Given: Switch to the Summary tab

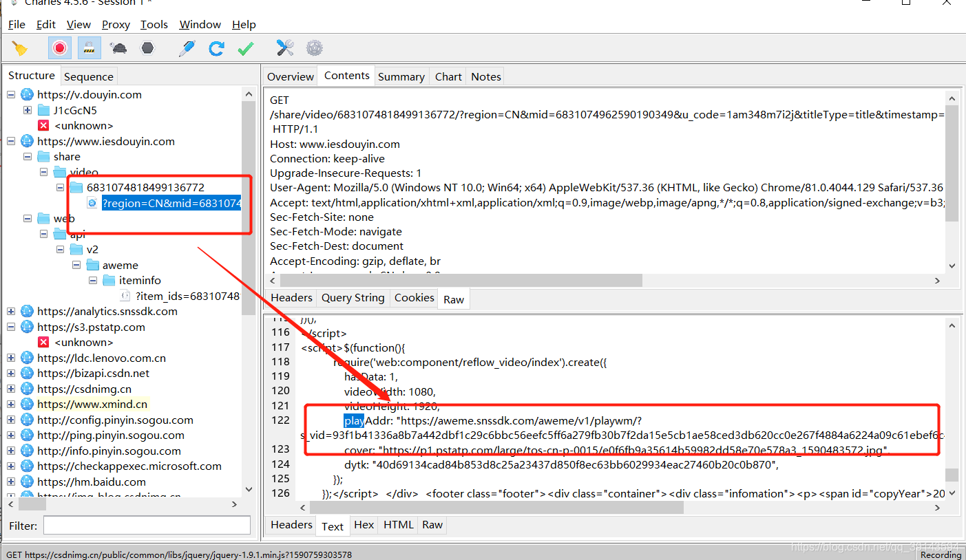Looking at the screenshot, I should [x=401, y=76].
